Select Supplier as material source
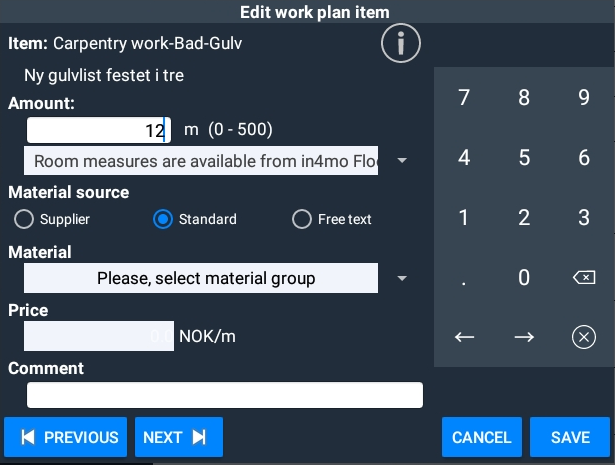Image resolution: width=615 pixels, height=465 pixels. [x=22, y=220]
